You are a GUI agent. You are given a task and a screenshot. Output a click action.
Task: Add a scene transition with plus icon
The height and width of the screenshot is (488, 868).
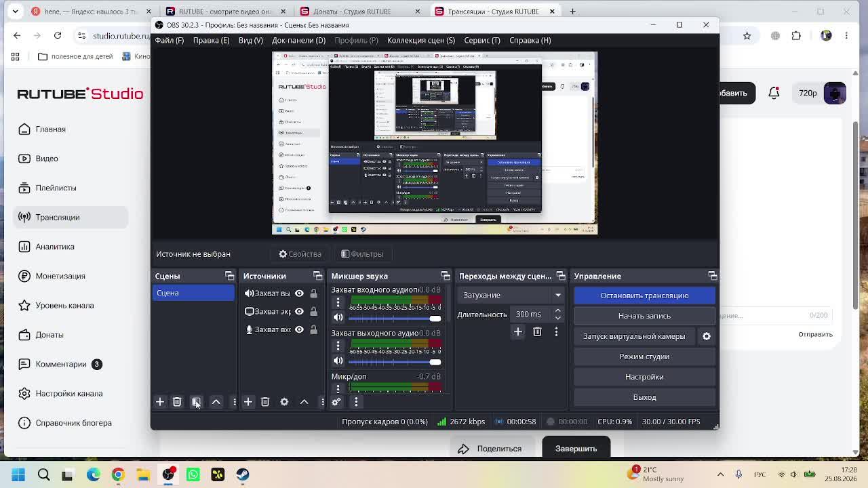click(x=518, y=331)
